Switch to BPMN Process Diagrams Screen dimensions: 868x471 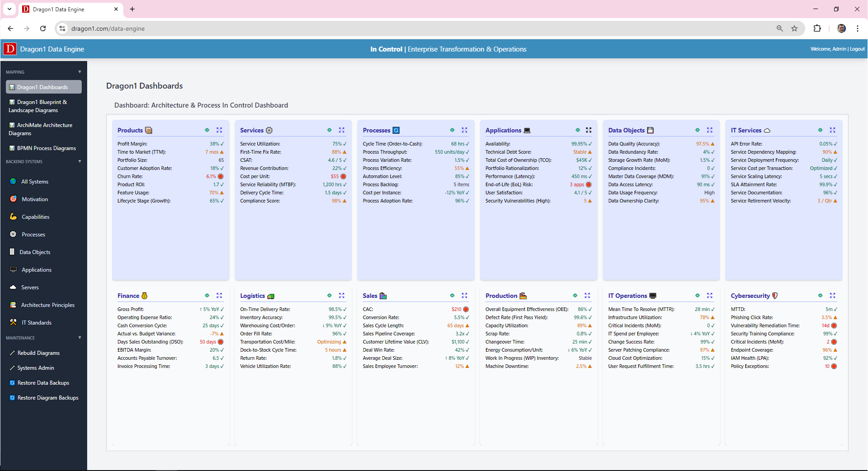[43, 148]
